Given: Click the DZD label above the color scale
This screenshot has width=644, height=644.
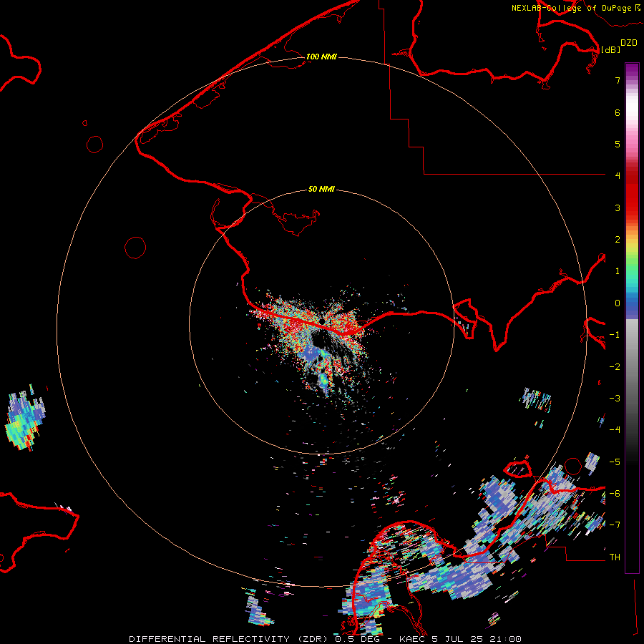Looking at the screenshot, I should click(x=629, y=43).
